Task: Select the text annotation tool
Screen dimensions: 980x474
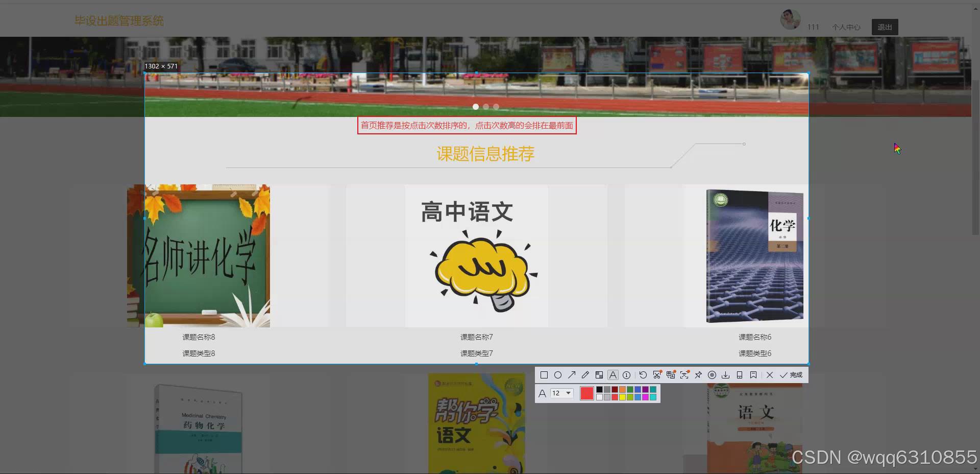Action: pos(613,375)
